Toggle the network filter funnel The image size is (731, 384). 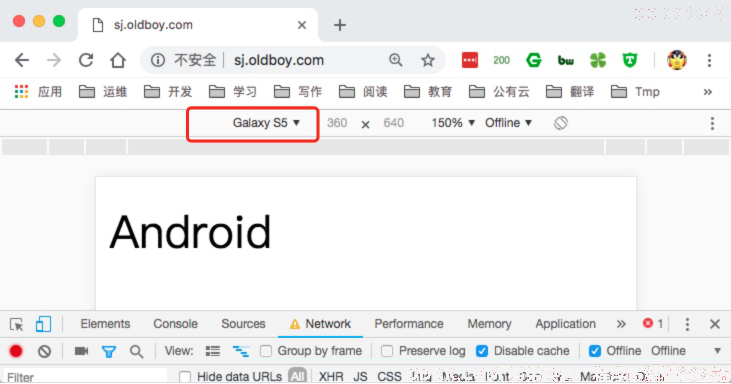(109, 351)
